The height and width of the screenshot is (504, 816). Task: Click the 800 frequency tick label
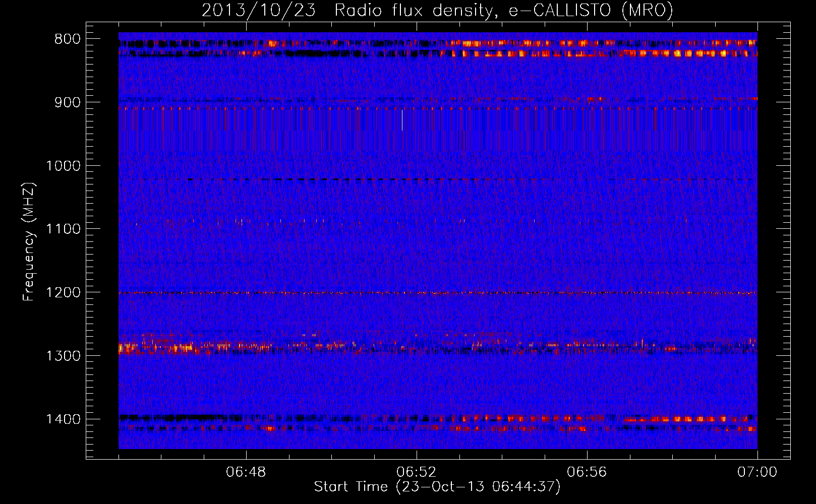(67, 39)
